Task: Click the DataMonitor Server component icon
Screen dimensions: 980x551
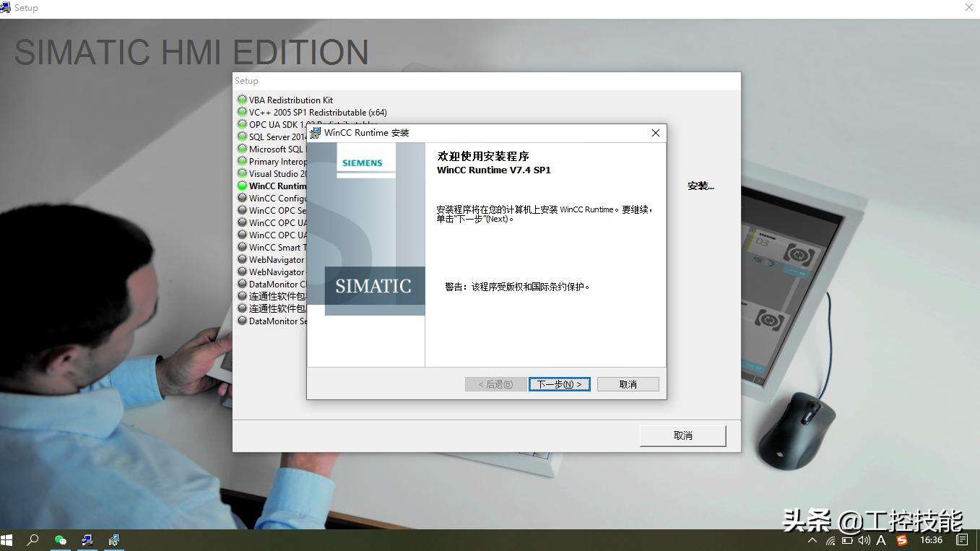Action: point(242,321)
